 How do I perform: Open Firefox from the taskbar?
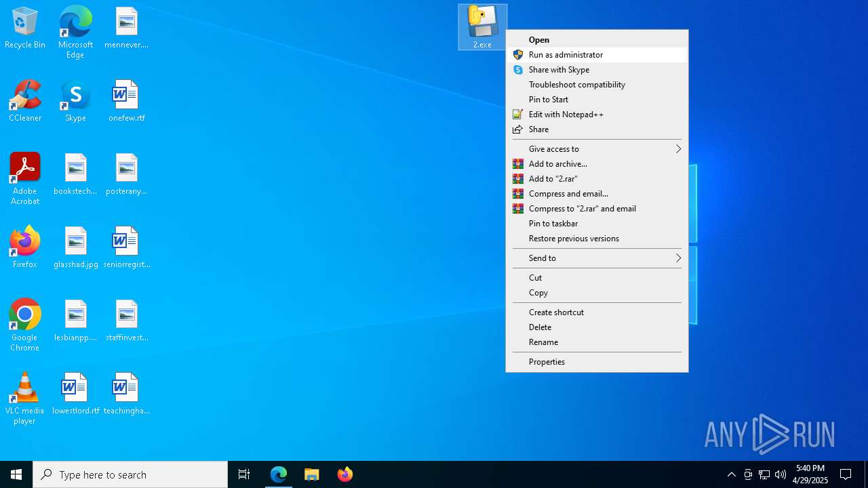click(345, 474)
